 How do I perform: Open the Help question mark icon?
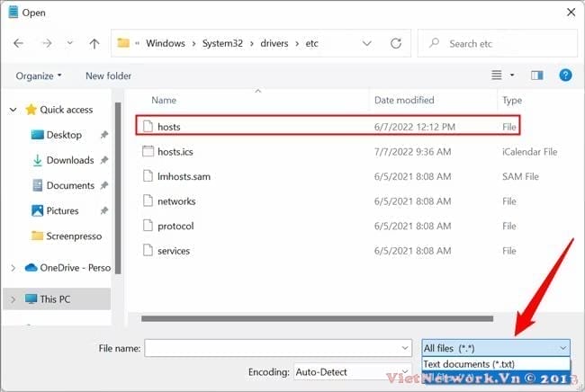click(x=565, y=76)
